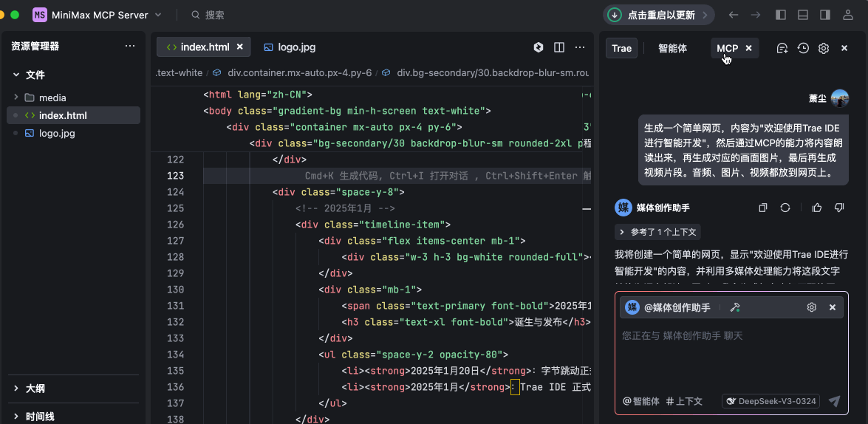This screenshot has height=424, width=868.
Task: Split the editor with the split icon
Action: tap(559, 47)
